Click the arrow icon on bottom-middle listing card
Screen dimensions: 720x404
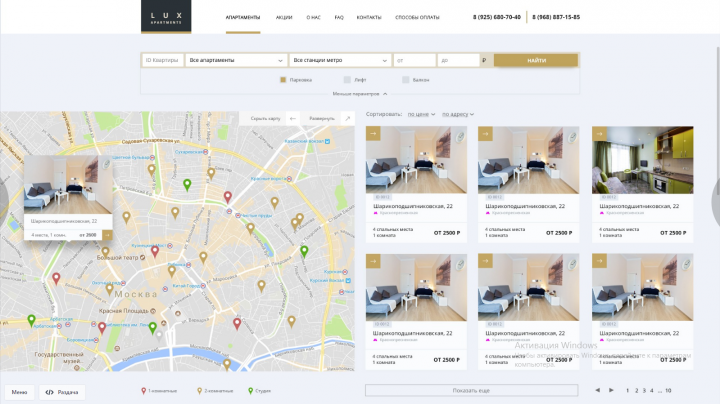tap(485, 261)
